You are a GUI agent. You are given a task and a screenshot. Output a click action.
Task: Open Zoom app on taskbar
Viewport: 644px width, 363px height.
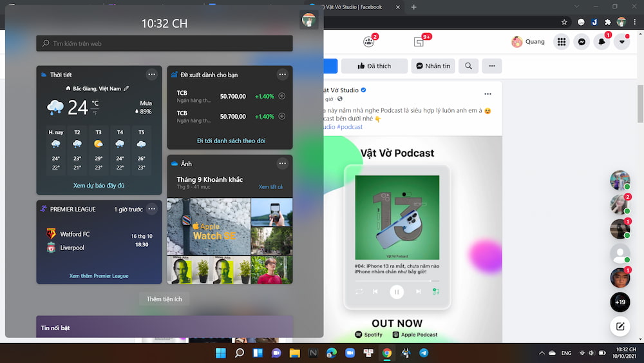[x=350, y=353]
